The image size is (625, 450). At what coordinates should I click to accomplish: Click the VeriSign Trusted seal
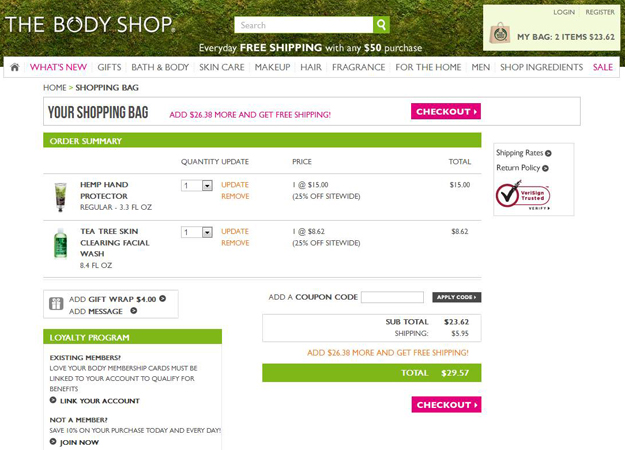(523, 195)
